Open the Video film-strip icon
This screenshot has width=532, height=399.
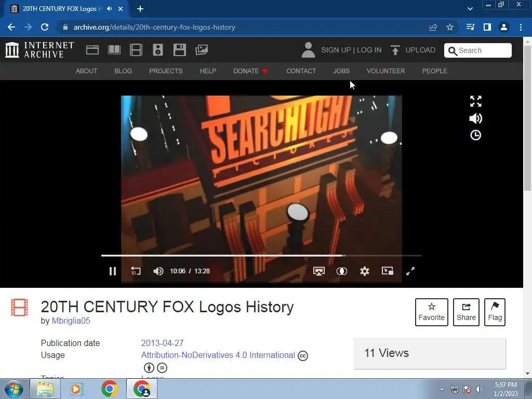(x=136, y=50)
